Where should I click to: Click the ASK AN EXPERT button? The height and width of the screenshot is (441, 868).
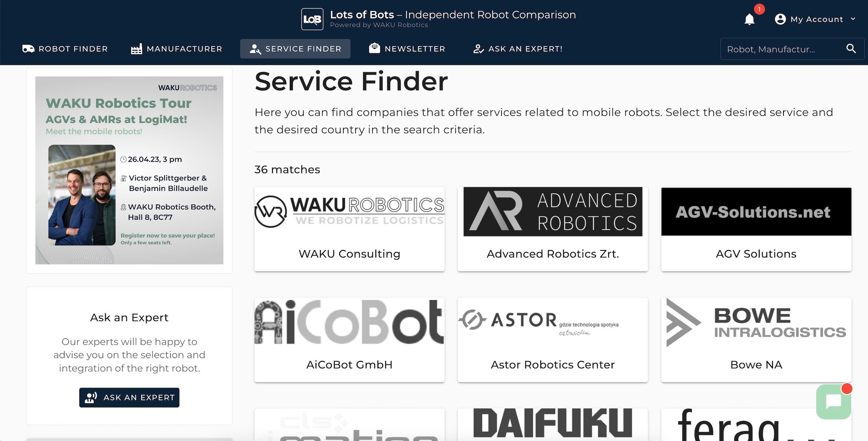(x=129, y=398)
